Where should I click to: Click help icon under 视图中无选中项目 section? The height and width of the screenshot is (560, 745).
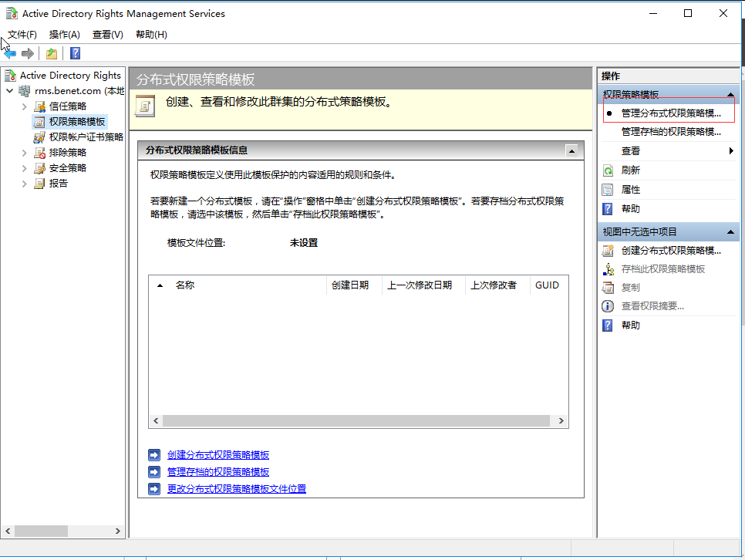coord(608,326)
